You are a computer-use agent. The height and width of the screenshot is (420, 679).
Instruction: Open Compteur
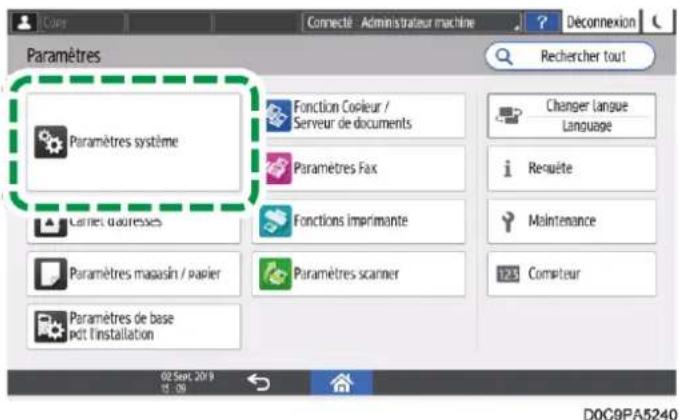pyautogui.click(x=572, y=274)
